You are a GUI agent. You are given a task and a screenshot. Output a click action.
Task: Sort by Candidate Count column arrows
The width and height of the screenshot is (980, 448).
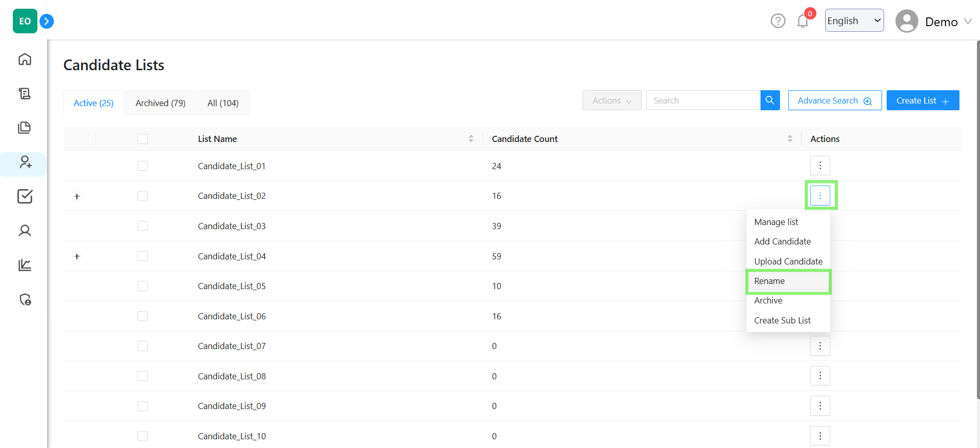790,139
